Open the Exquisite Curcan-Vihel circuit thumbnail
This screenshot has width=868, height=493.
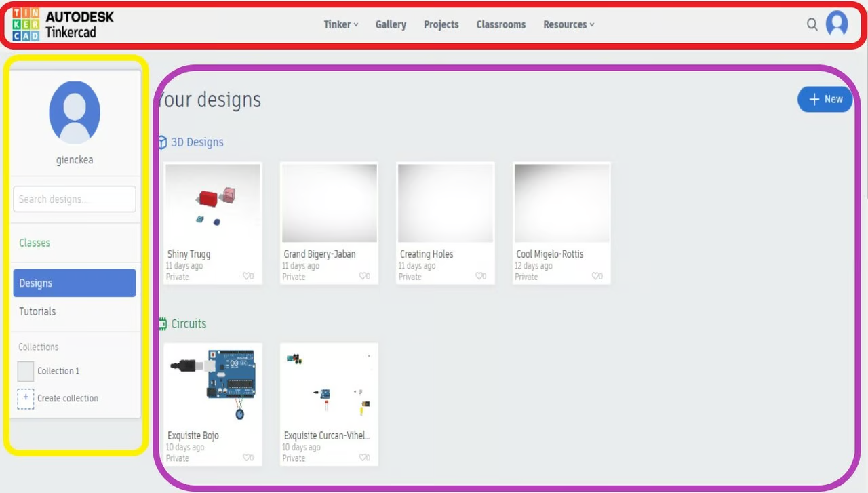coord(329,384)
